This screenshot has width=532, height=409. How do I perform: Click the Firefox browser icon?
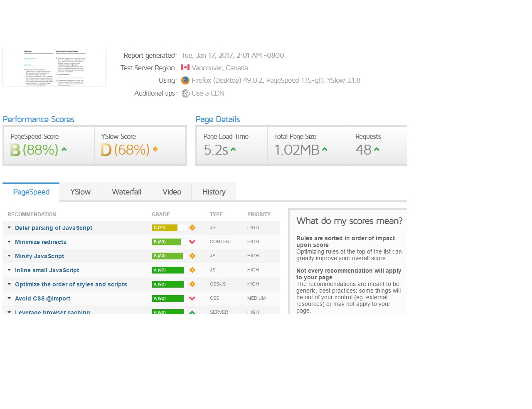pyautogui.click(x=185, y=81)
